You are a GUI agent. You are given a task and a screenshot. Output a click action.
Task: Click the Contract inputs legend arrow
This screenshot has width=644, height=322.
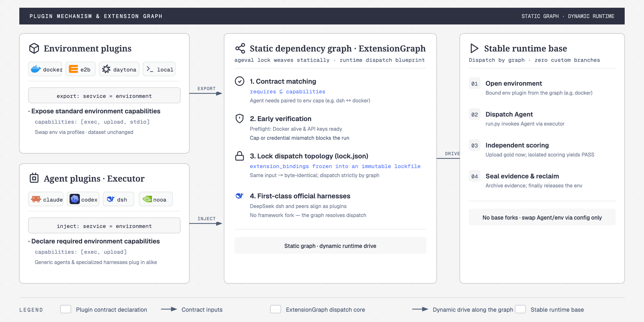[x=169, y=309]
